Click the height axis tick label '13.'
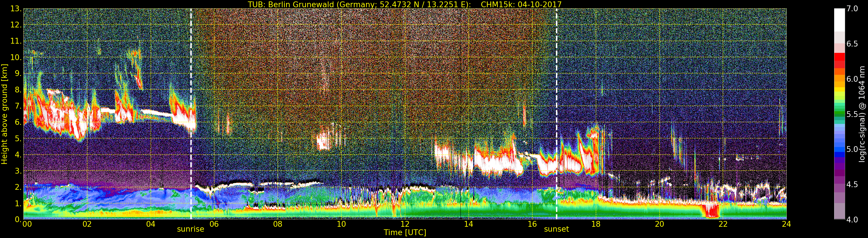The height and width of the screenshot is (238, 868). 16,9
